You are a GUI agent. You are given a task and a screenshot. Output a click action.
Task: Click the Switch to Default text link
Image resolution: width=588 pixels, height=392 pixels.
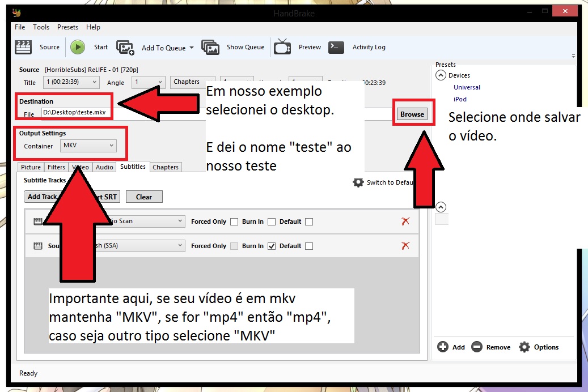click(390, 182)
